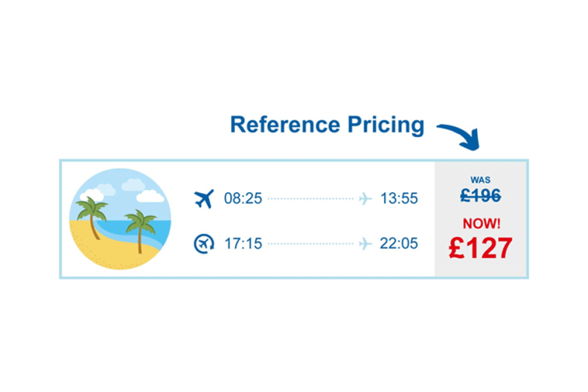
Task: Click the light blue plane beside 13:55
Action: click(365, 199)
